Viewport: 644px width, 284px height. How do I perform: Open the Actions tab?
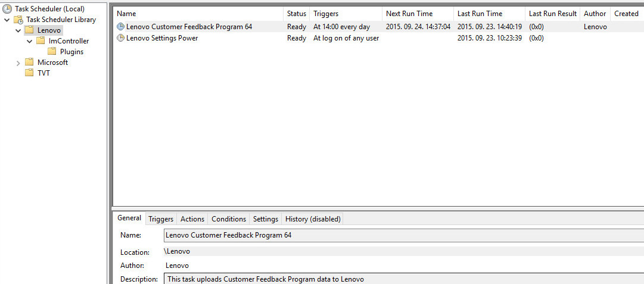[192, 219]
